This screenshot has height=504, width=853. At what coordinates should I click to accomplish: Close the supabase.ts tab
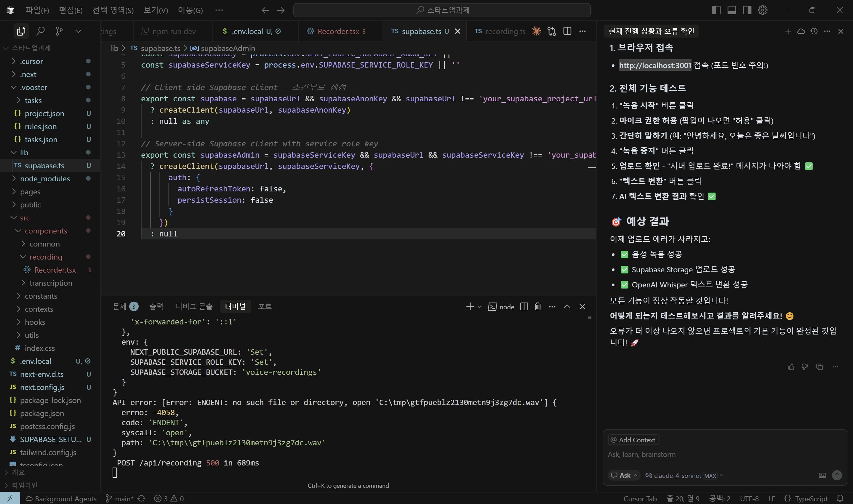[458, 31]
